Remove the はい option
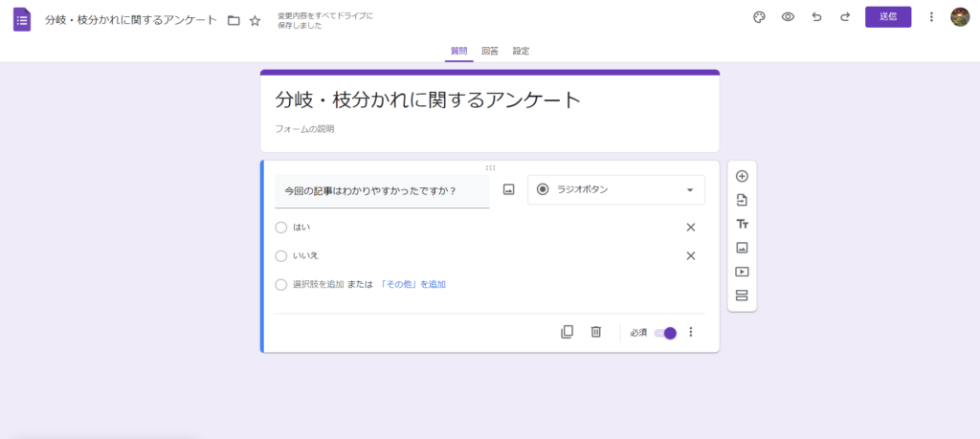Viewport: 980px width, 439px height. [x=691, y=228]
